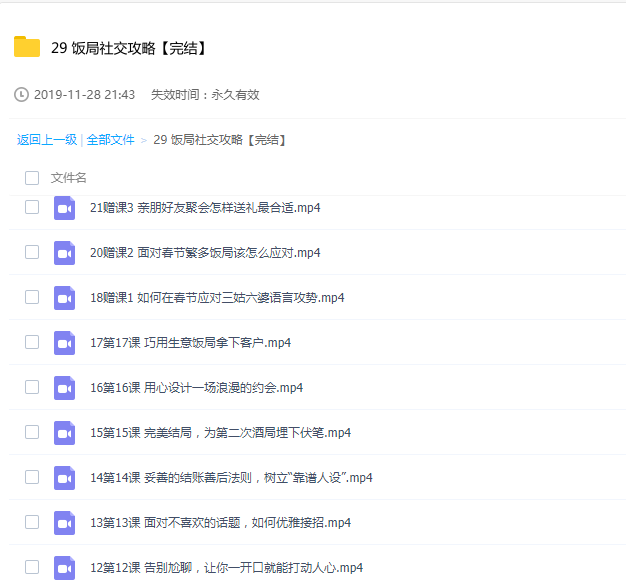Open 12第12课 告别尬聊 file name
Image resolution: width=626 pixels, height=587 pixels.
[226, 568]
